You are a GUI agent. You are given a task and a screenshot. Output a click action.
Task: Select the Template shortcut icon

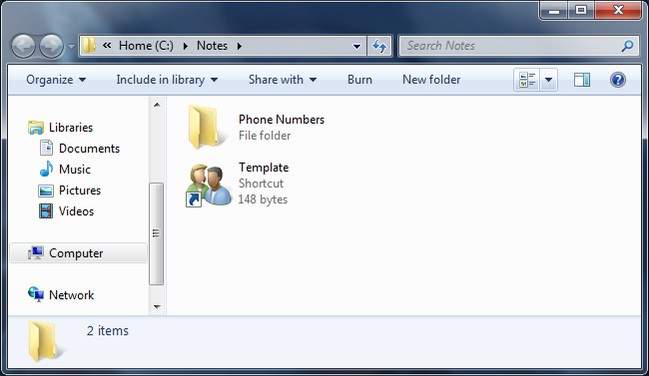coord(209,185)
